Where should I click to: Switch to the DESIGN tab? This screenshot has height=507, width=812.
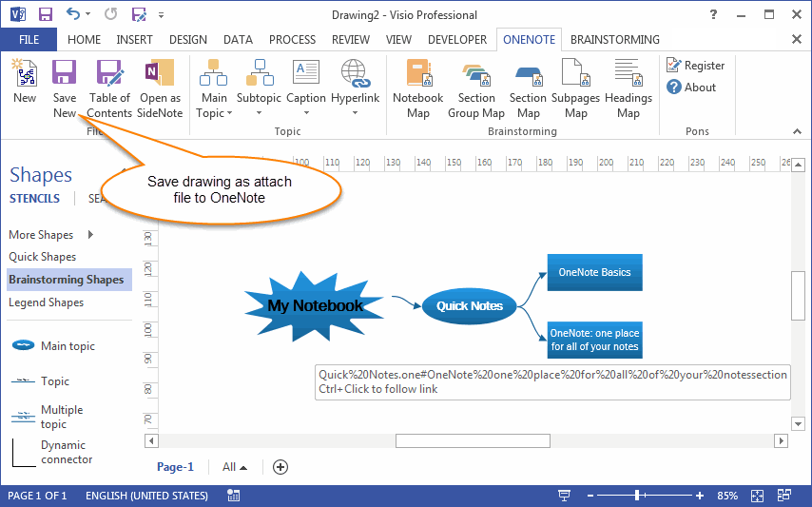click(x=188, y=40)
